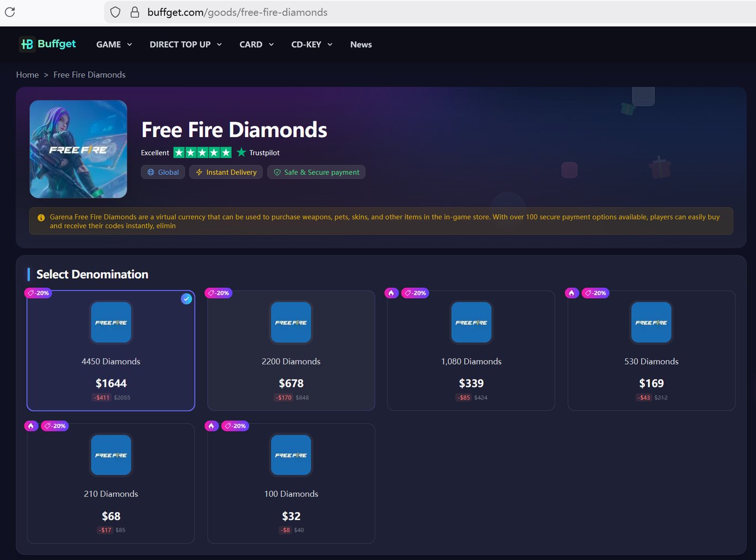Click the address bar URL
The image size is (756, 560).
click(x=237, y=12)
